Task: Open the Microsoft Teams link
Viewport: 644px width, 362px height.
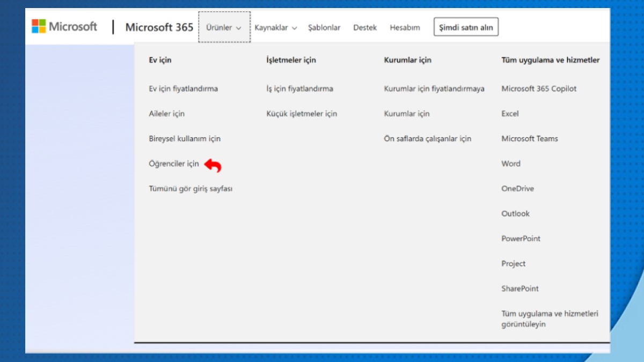Action: click(530, 138)
